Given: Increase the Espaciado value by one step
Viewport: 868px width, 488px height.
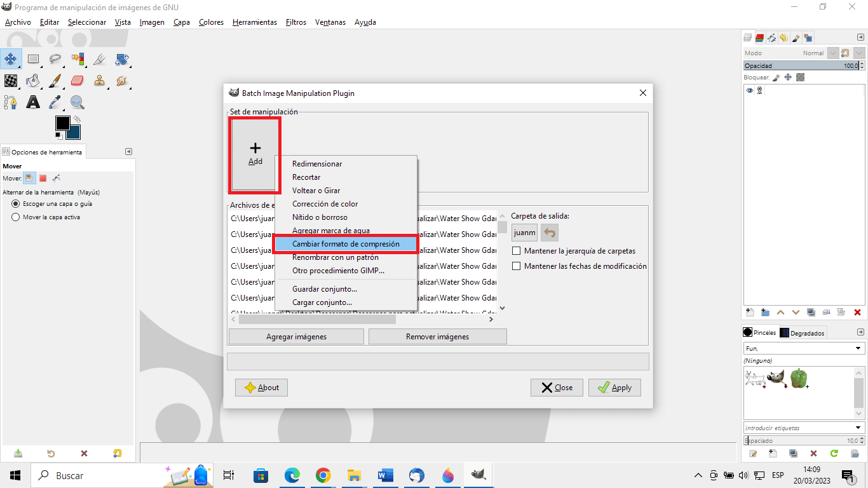Looking at the screenshot, I should (x=861, y=438).
